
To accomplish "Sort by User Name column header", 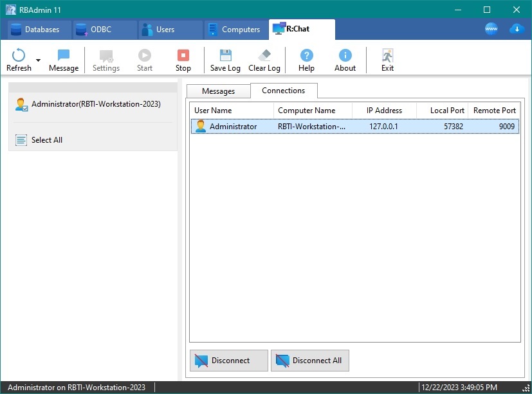I will click(232, 111).
